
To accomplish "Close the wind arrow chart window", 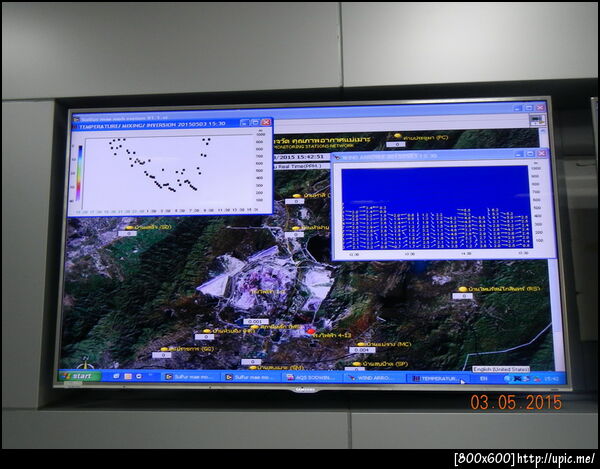I will [542, 153].
